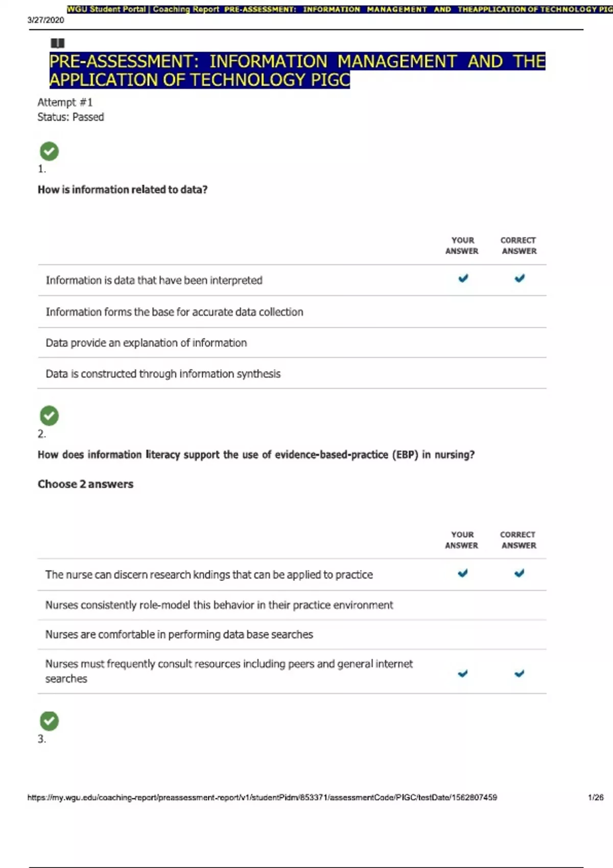Select 'Data is constructed through information synthesis' row
This screenshot has height=868, width=613.
[292, 373]
